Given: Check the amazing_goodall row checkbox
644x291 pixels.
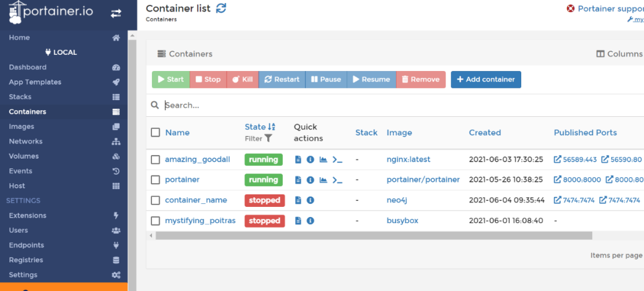Looking at the screenshot, I should coord(155,160).
